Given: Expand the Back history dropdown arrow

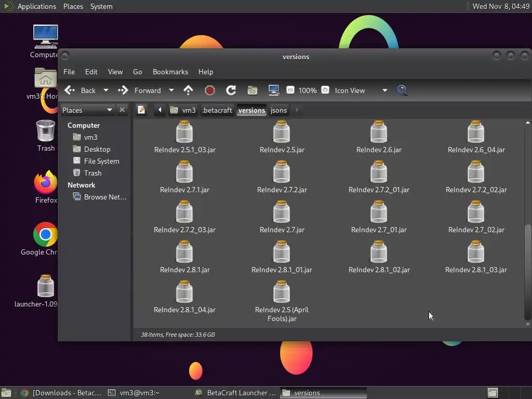Looking at the screenshot, I should [106, 90].
